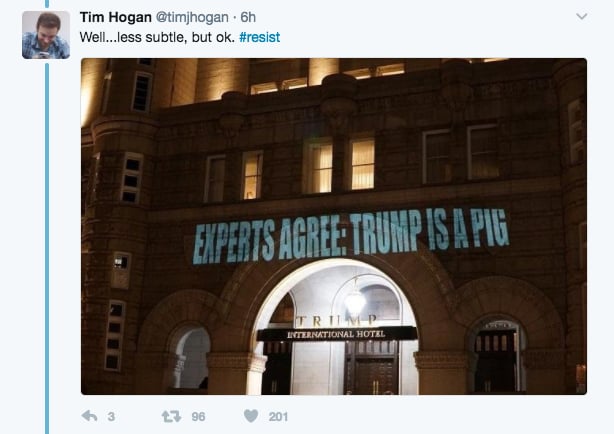Viewport: 614px width, 434px height.
Task: Open Tim Hogan's profile picture
Action: [46, 35]
